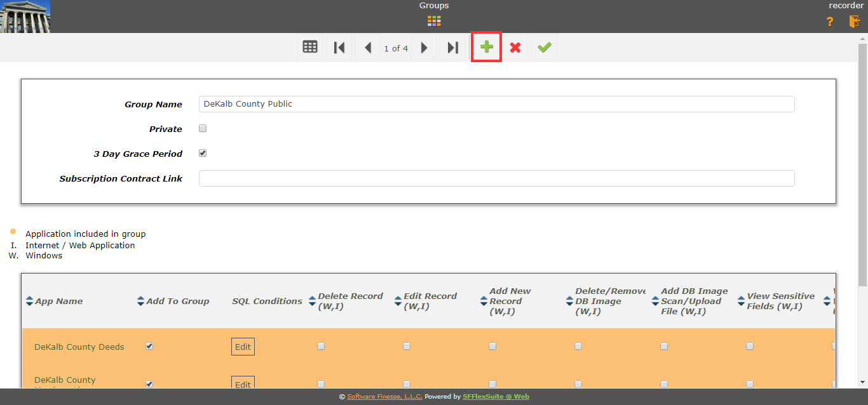Enable Add DB Image Scan/Upload for DeKalb County Deeds
Image resolution: width=868 pixels, height=405 pixels.
[x=664, y=346]
